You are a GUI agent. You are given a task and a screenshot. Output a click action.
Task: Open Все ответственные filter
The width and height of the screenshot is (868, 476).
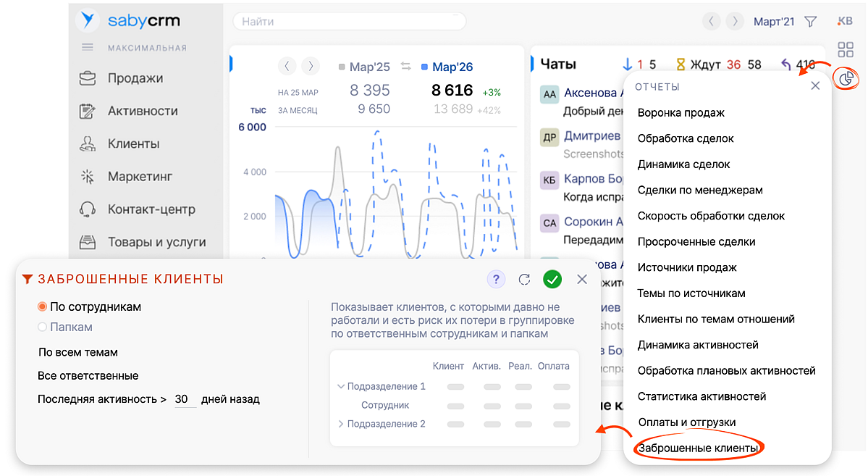pos(88,376)
